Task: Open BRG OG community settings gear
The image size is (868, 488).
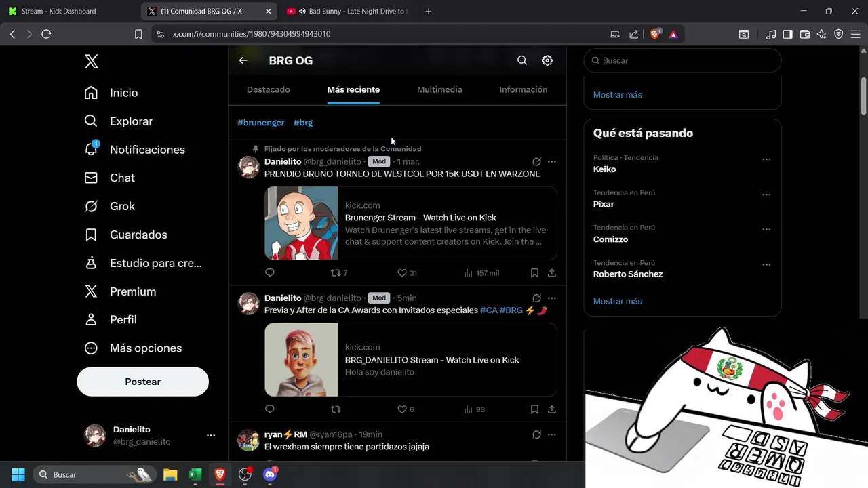Action: pyautogui.click(x=547, y=60)
